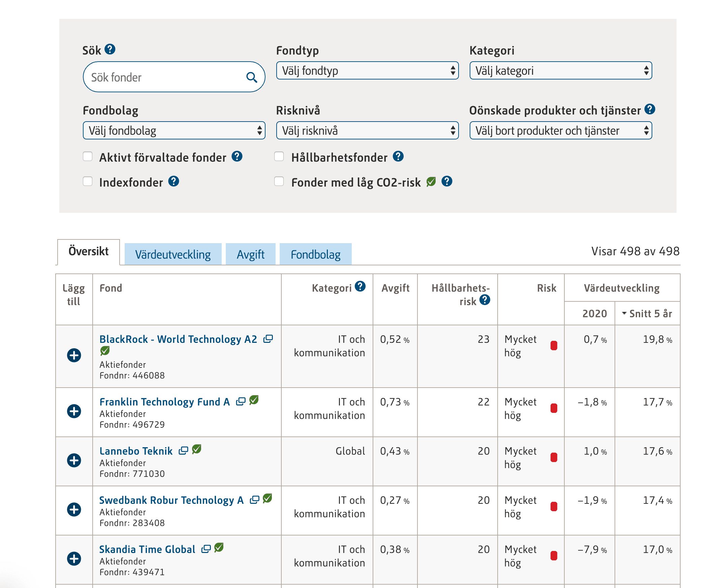719x588 pixels.
Task: Open help for Oönskade produkter och tjänster
Action: tap(650, 109)
